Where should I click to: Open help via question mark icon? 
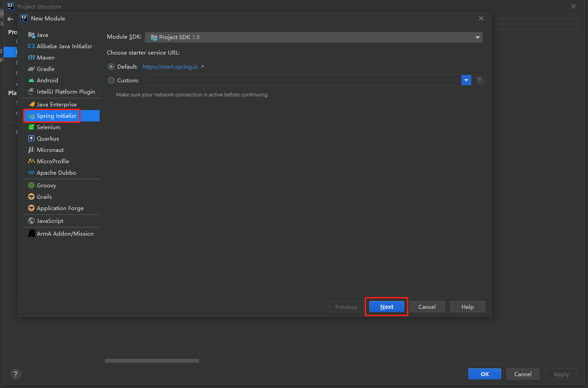pos(15,374)
